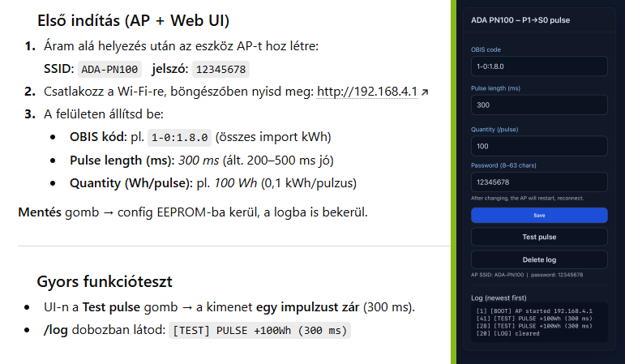The height and width of the screenshot is (364, 625).
Task: Click the "Első indítás (AP + Web UI)" heading
Action: point(133,19)
